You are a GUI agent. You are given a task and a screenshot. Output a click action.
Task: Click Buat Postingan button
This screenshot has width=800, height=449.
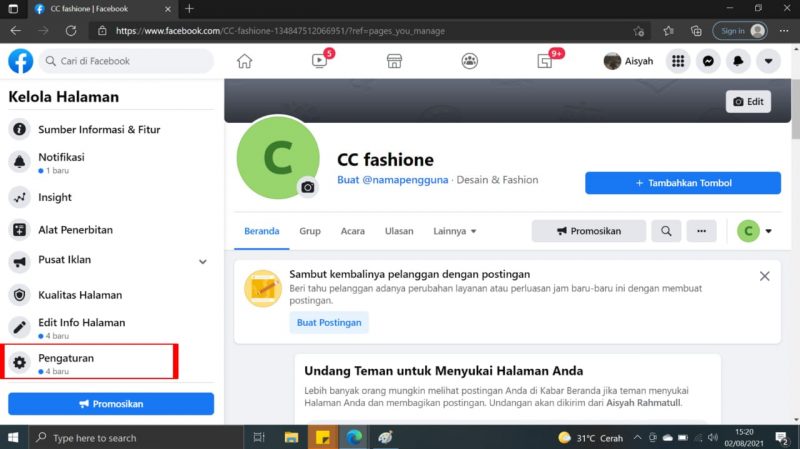coord(329,322)
